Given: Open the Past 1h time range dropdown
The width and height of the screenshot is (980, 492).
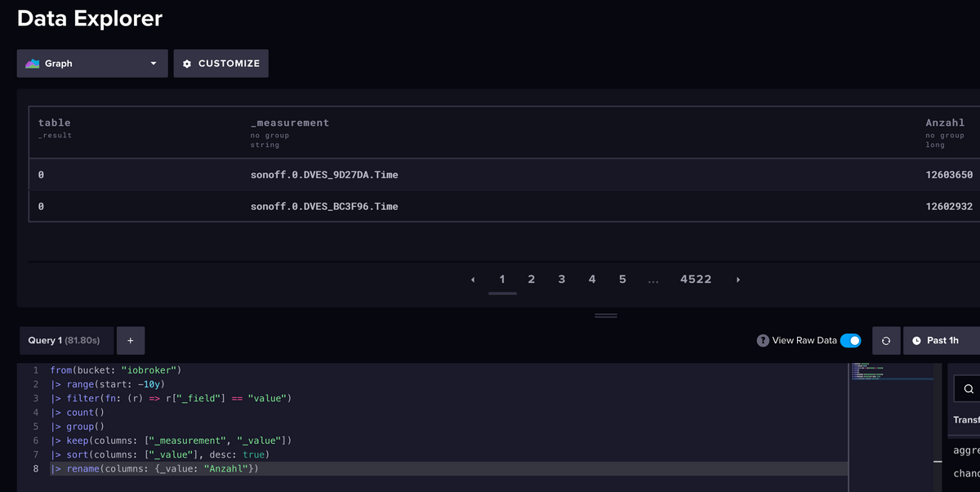Looking at the screenshot, I should click(x=942, y=340).
